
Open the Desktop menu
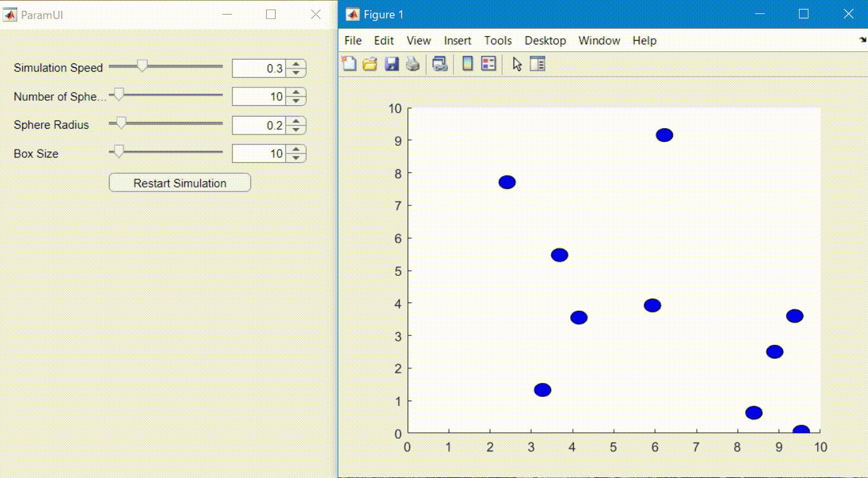546,41
